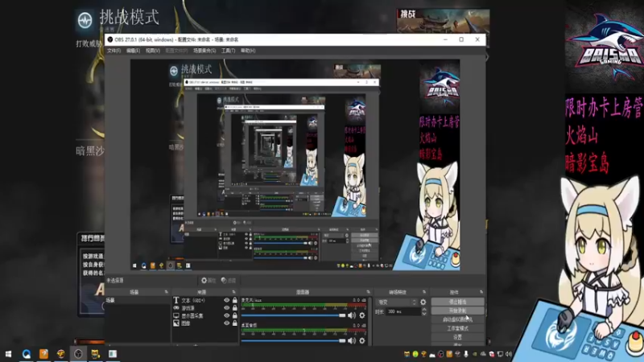Open the 编辑(E) menu in OBS

click(x=133, y=51)
